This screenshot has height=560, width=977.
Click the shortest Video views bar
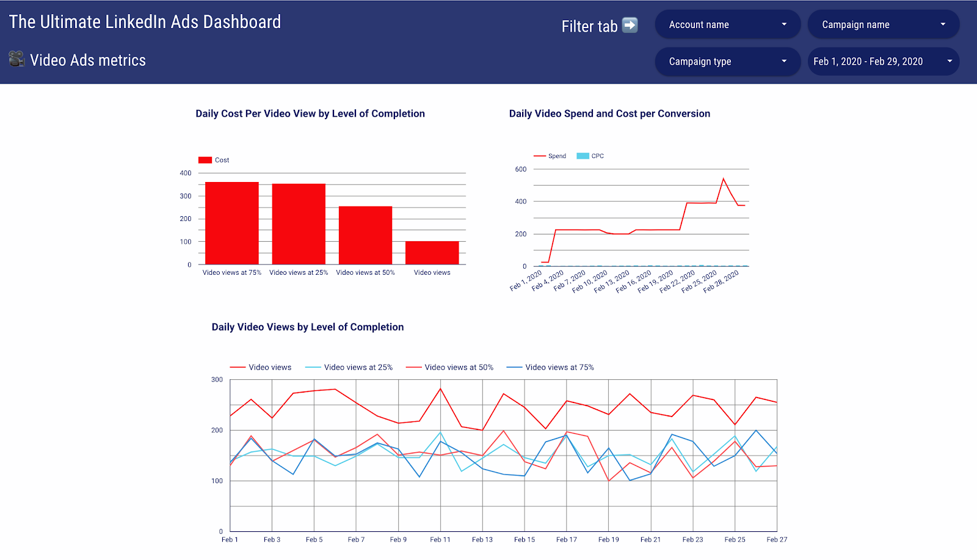[x=432, y=253]
